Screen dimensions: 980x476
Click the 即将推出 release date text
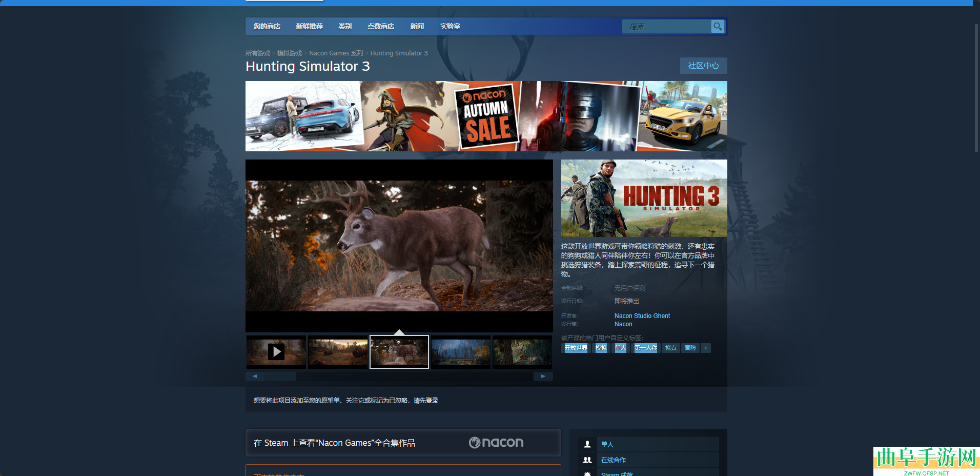pos(627,301)
